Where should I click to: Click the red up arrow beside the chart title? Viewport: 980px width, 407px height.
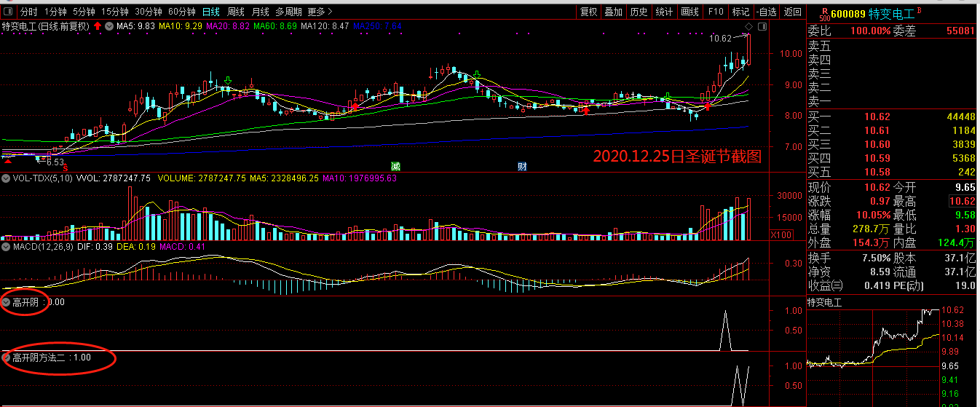pos(96,26)
